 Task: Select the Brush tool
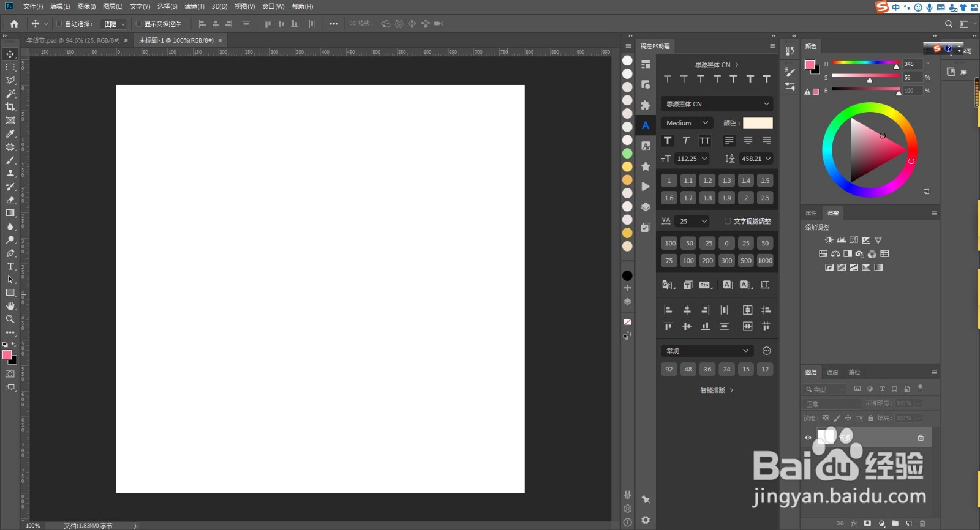[x=10, y=160]
